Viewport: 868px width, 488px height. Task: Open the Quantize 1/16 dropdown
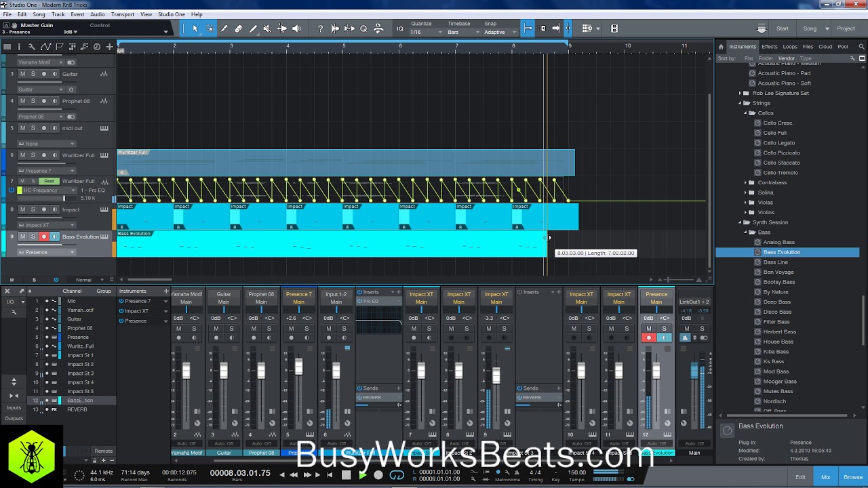[425, 32]
